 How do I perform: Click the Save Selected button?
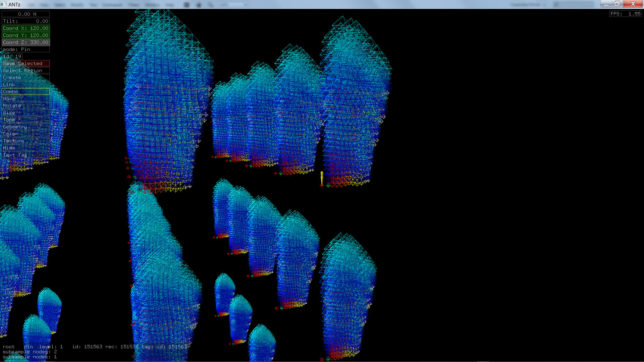point(25,63)
